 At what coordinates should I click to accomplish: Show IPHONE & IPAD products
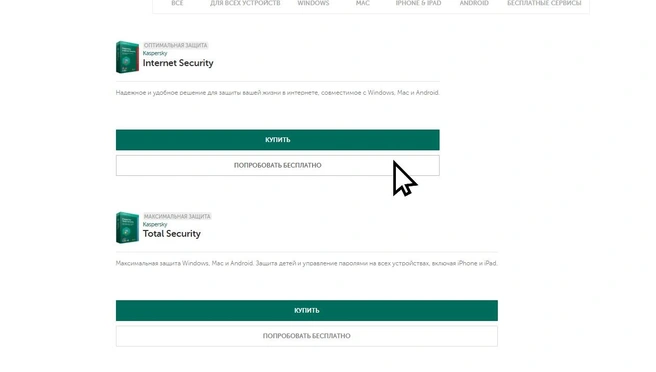click(418, 3)
